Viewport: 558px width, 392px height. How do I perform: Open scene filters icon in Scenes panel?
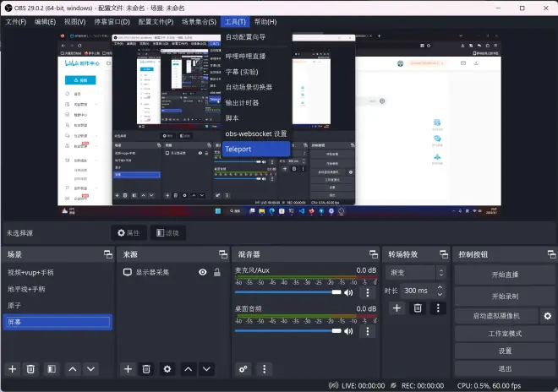(x=52, y=369)
